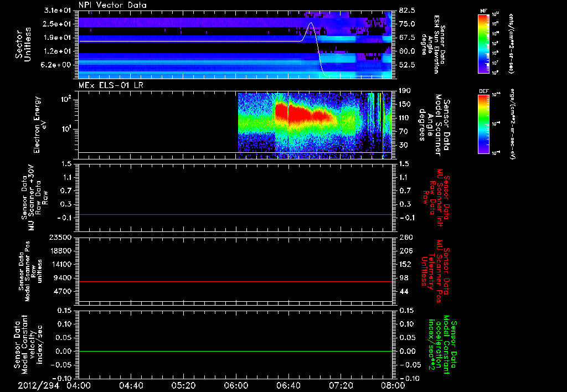Click the 05:20 time tick label
The image size is (567, 392).
click(x=184, y=385)
